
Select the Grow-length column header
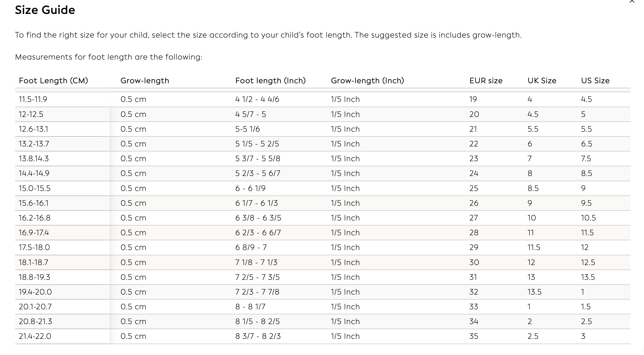click(x=145, y=81)
